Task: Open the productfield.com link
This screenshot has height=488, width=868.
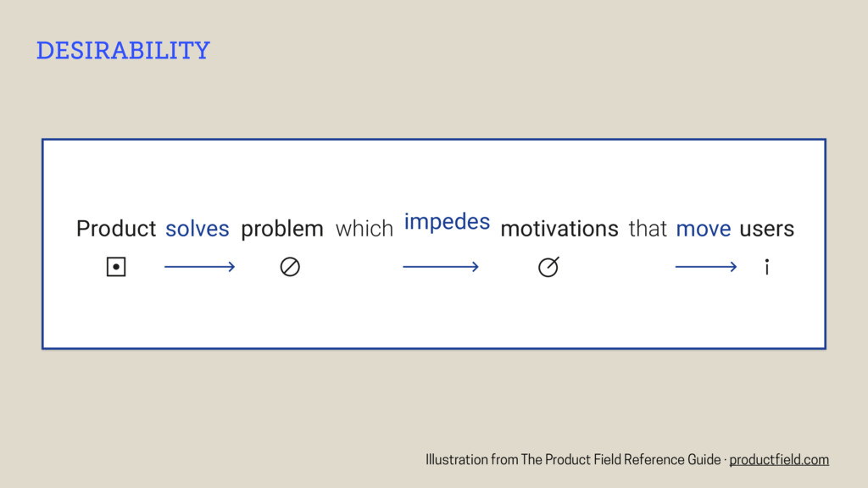Action: 779,460
